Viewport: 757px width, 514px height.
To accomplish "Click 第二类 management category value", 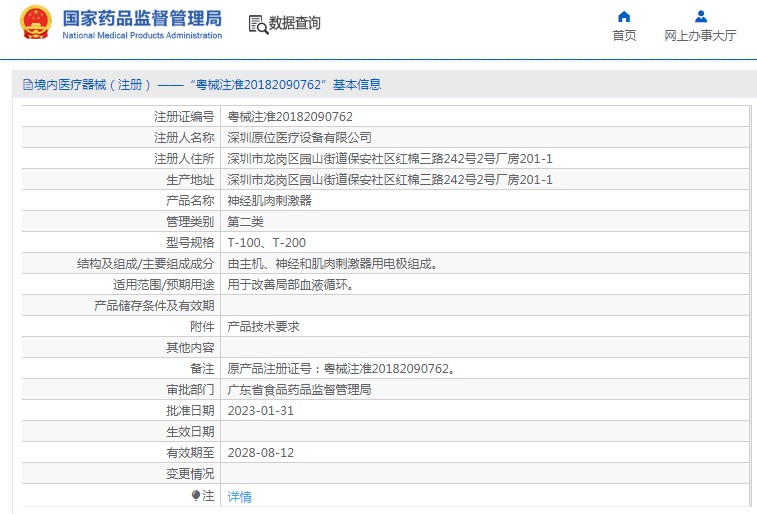I will click(x=245, y=222).
